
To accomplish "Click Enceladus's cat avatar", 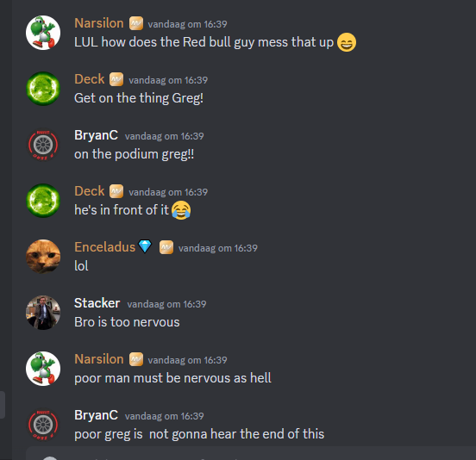I will [43, 257].
